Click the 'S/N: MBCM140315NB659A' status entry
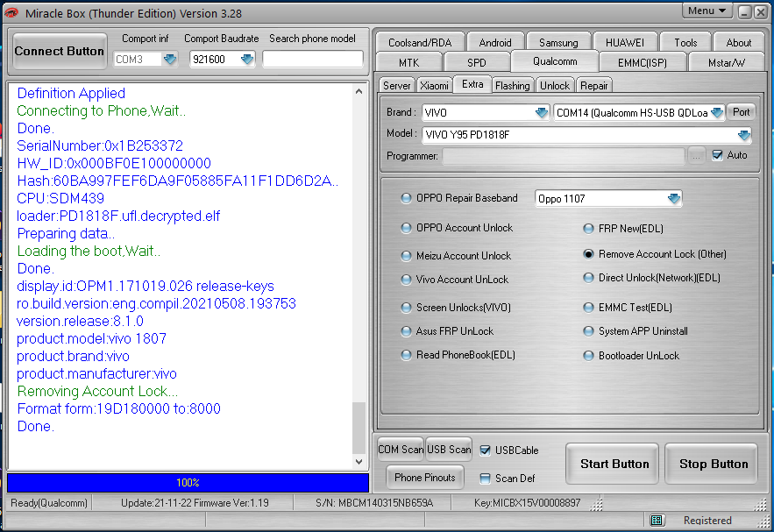This screenshot has height=532, width=774. pos(374,503)
